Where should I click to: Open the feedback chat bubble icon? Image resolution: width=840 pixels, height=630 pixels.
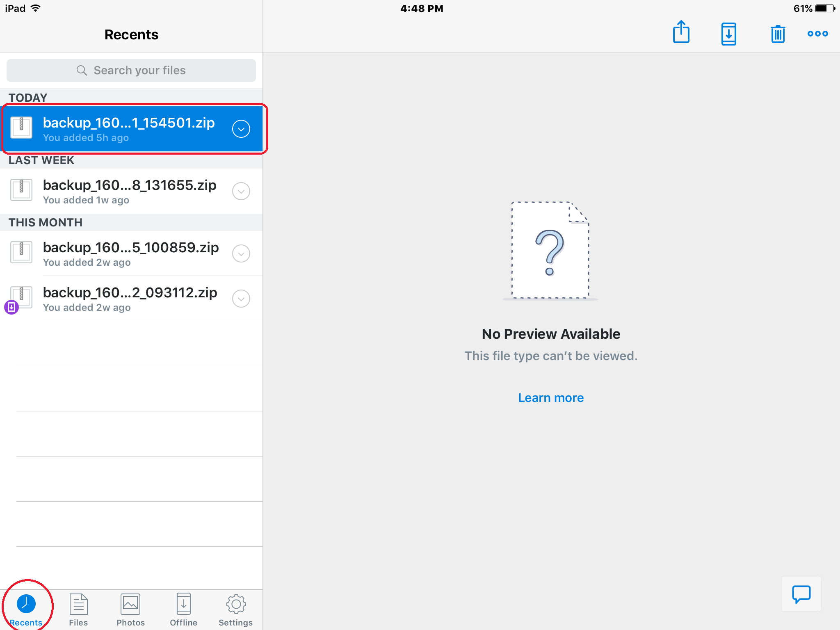coord(801,593)
